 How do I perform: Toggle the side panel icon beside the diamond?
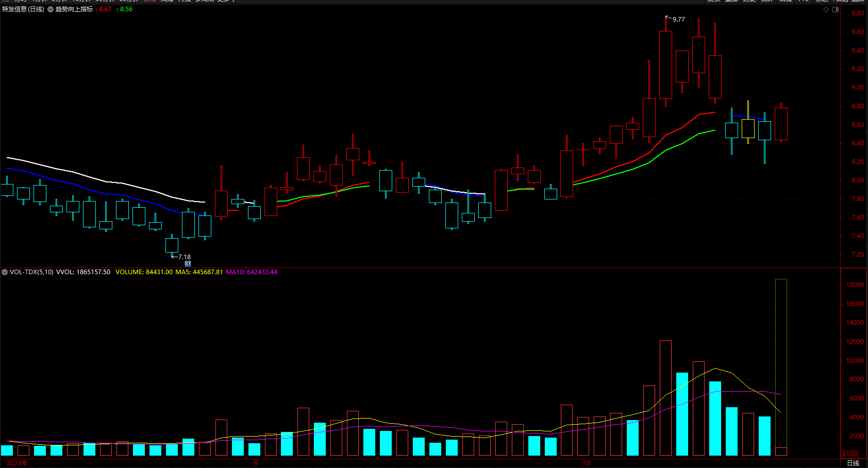click(x=836, y=9)
